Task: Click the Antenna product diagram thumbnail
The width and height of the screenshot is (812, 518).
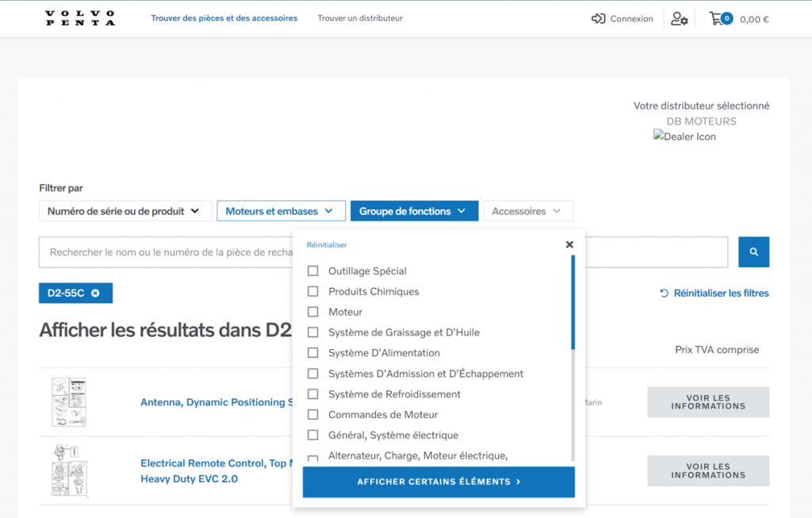Action: coord(68,402)
